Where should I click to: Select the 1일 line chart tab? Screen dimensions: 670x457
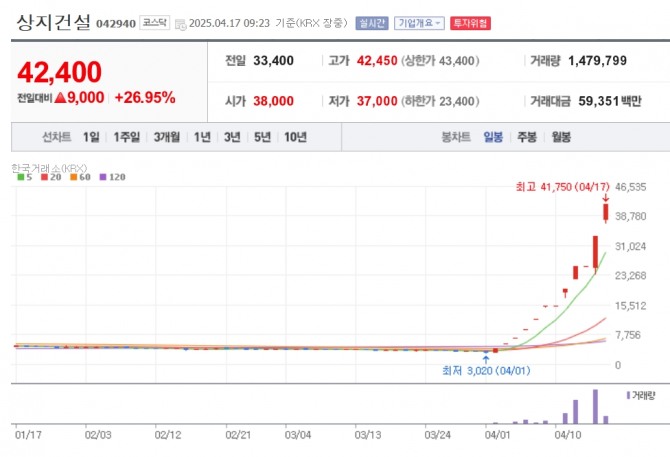91,137
